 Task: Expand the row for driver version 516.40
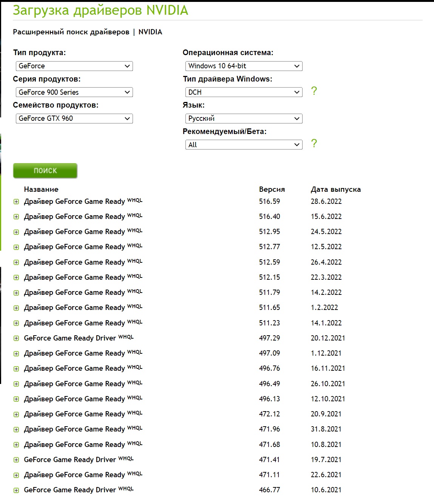click(16, 217)
